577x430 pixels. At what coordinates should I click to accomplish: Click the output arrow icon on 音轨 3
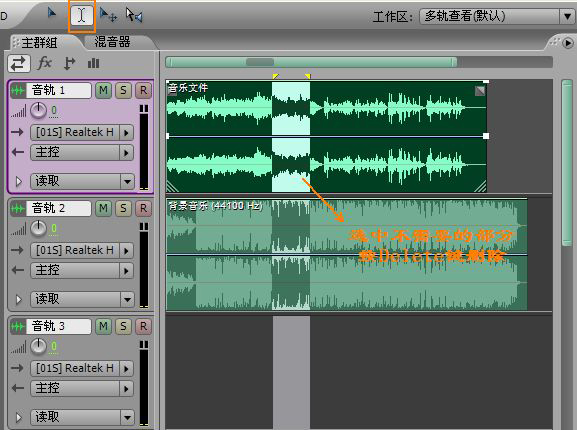[17, 388]
